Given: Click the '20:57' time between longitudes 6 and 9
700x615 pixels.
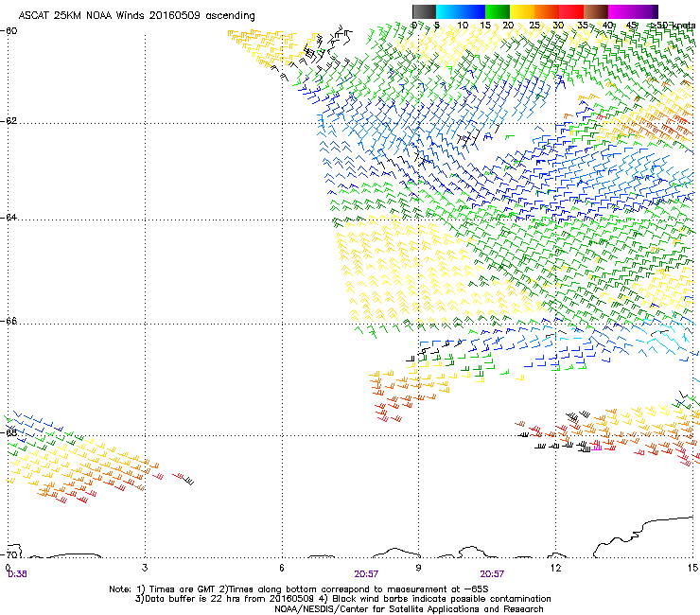Looking at the screenshot, I should [366, 574].
